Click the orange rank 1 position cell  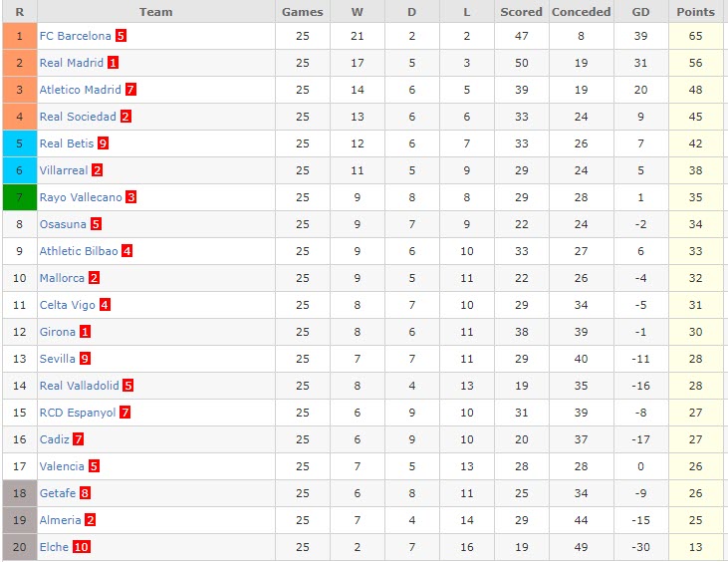click(19, 36)
